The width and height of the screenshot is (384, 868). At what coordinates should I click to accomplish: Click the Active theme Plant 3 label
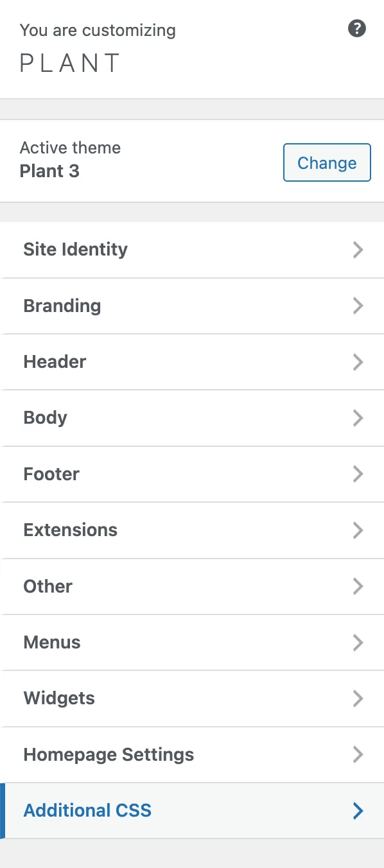pyautogui.click(x=70, y=159)
